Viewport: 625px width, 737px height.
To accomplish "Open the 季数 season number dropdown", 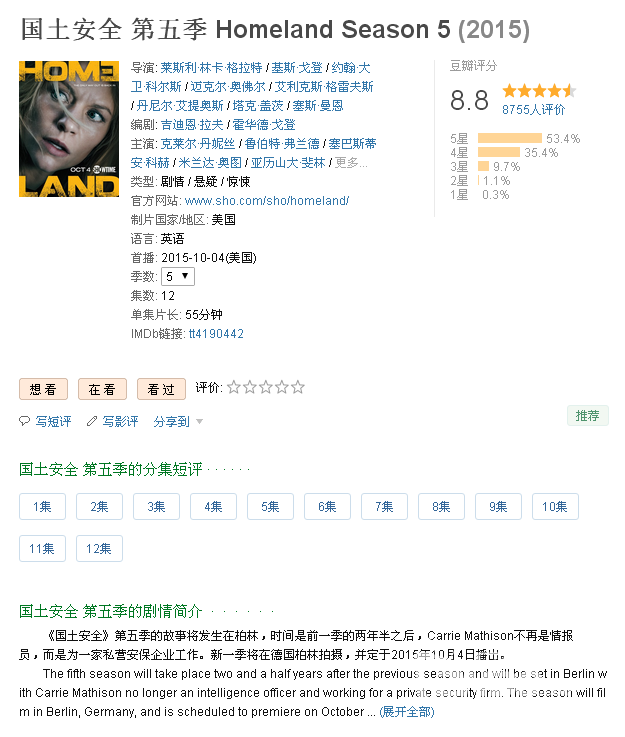I will (178, 276).
